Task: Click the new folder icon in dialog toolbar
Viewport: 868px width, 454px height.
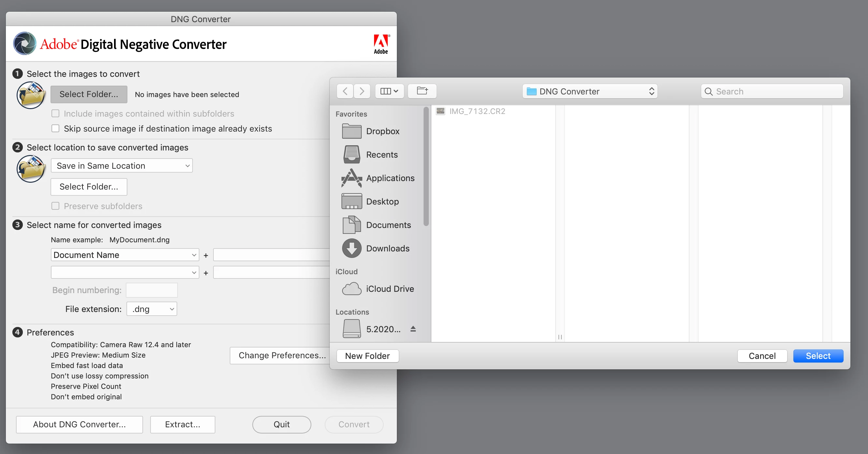Action: [x=422, y=91]
